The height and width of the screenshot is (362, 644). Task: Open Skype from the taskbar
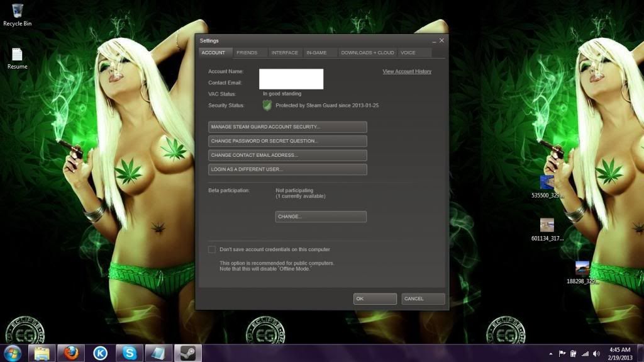130,353
